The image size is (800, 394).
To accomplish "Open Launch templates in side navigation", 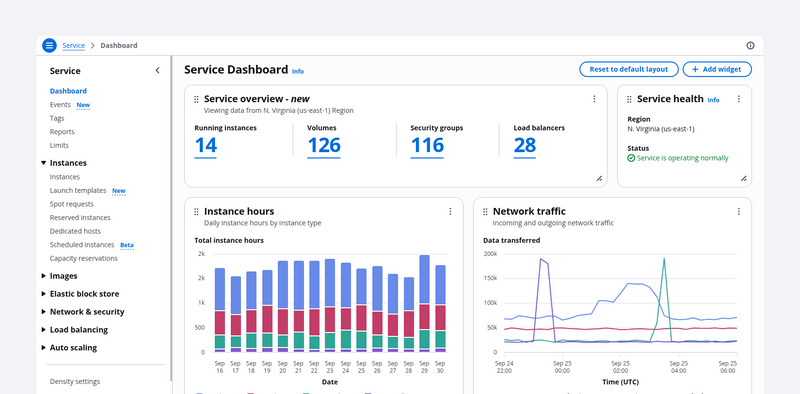I will pyautogui.click(x=78, y=190).
